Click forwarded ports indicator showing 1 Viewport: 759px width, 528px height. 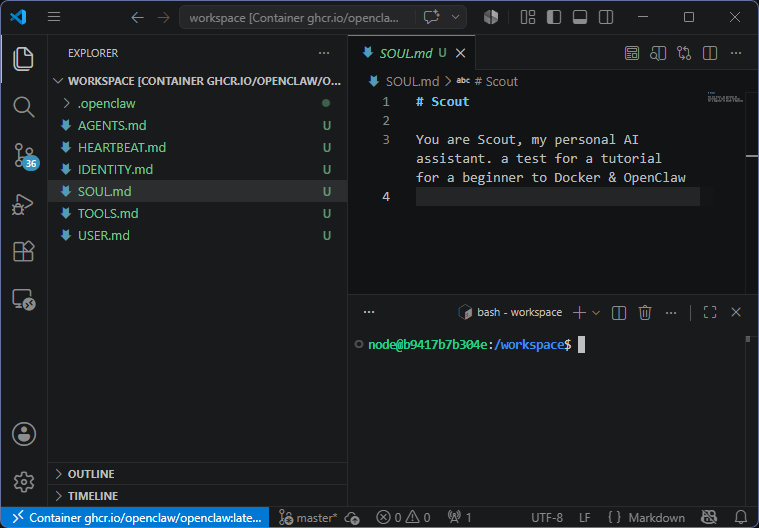point(459,518)
